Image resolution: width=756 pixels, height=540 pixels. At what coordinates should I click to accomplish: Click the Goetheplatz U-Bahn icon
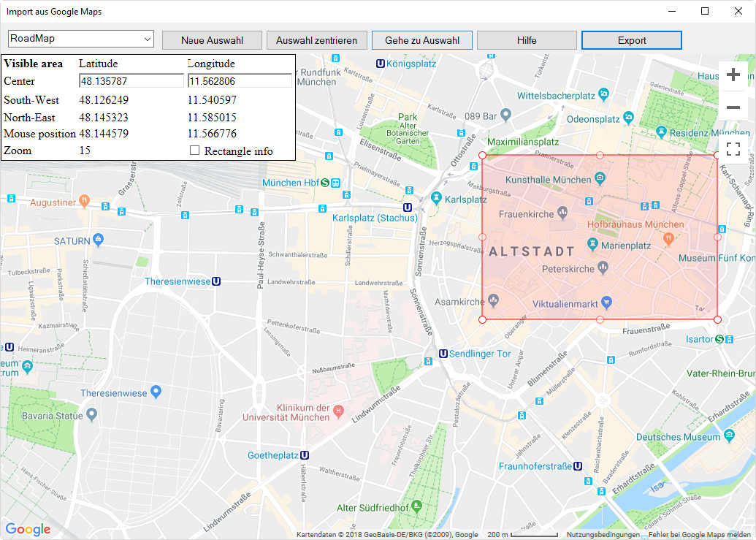tap(305, 455)
